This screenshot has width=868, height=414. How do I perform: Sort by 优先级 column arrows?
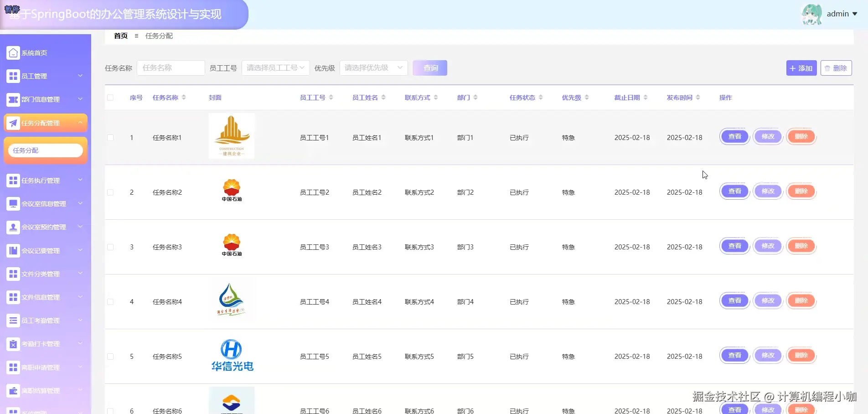click(x=587, y=98)
